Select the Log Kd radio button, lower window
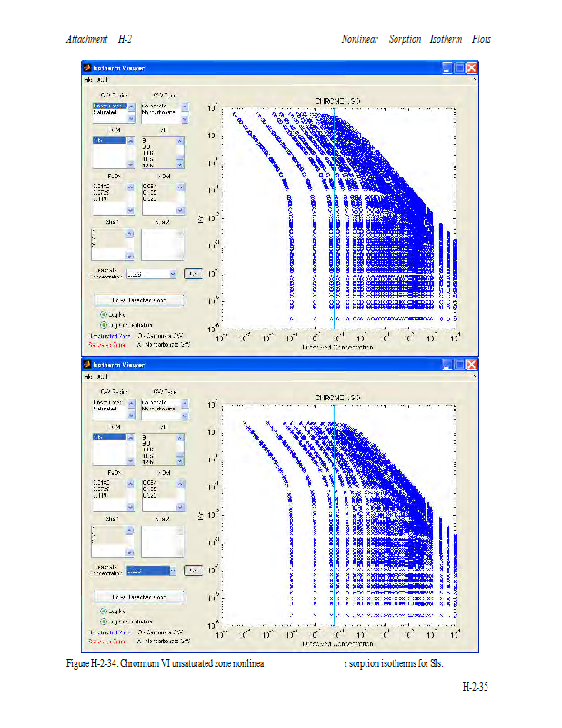The width and height of the screenshot is (562, 728). click(x=104, y=611)
